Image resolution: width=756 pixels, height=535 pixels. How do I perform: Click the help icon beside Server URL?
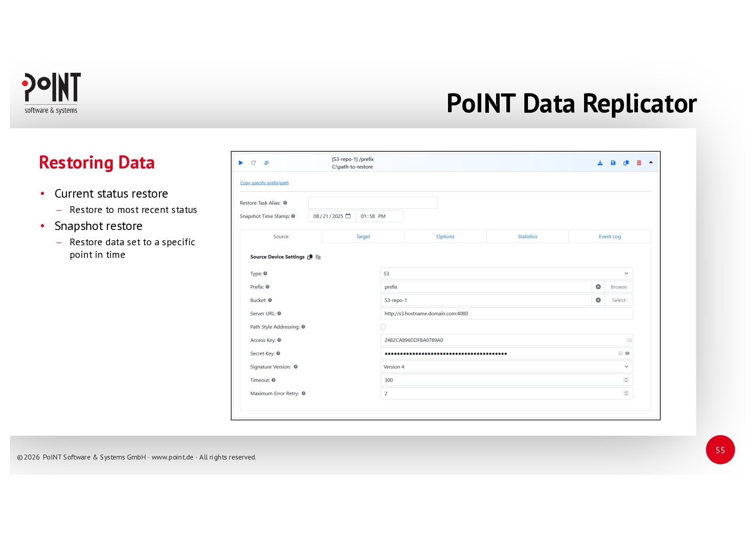pyautogui.click(x=279, y=314)
